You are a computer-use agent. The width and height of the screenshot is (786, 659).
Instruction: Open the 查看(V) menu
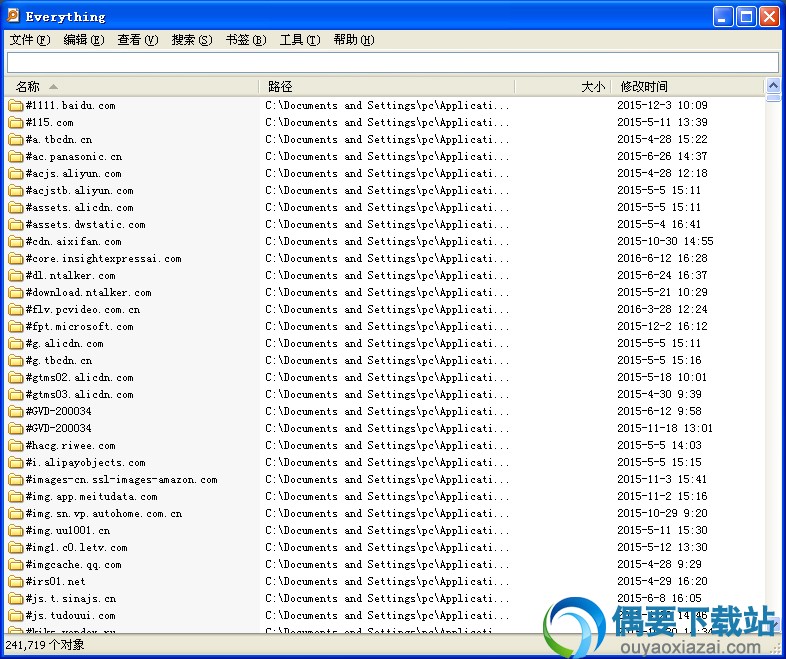[x=137, y=40]
